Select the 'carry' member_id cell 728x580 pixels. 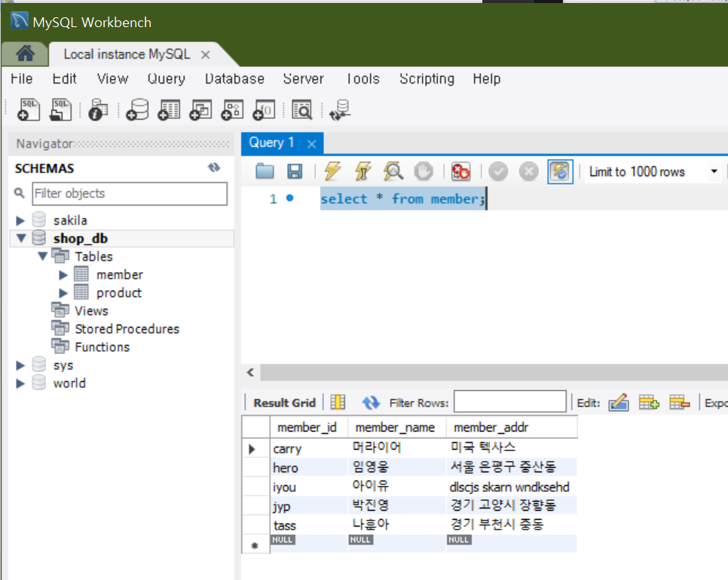(308, 449)
